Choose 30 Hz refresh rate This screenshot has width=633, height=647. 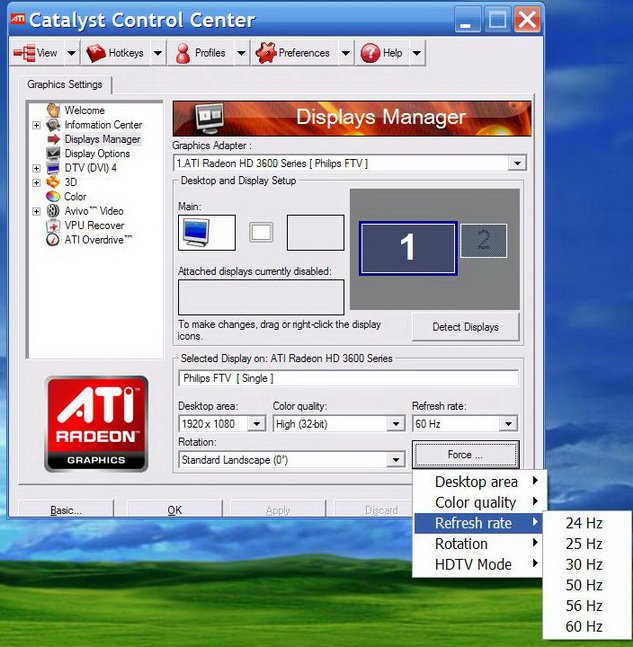[586, 564]
